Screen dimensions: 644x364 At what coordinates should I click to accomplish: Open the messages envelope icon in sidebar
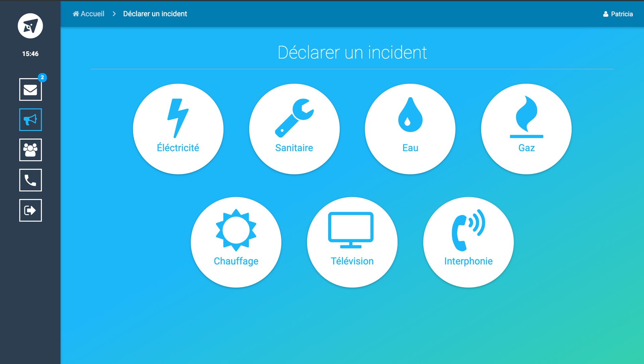pyautogui.click(x=30, y=90)
